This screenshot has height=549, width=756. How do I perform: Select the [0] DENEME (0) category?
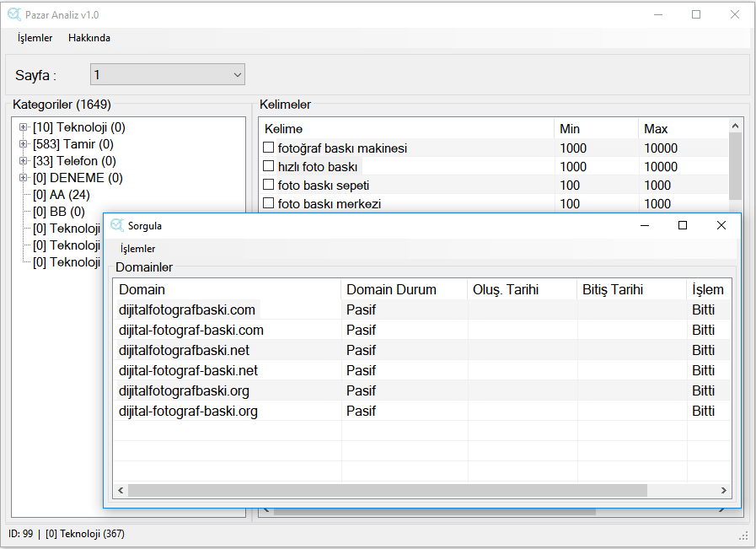point(78,178)
